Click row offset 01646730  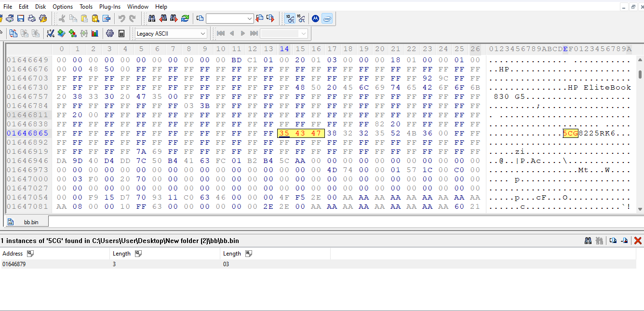point(28,87)
